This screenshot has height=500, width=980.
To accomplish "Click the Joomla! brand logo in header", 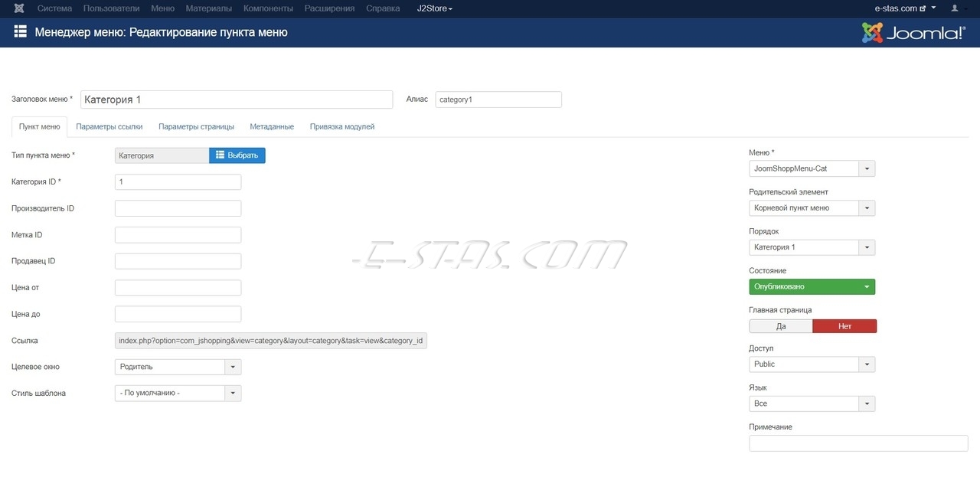I will 913,33.
